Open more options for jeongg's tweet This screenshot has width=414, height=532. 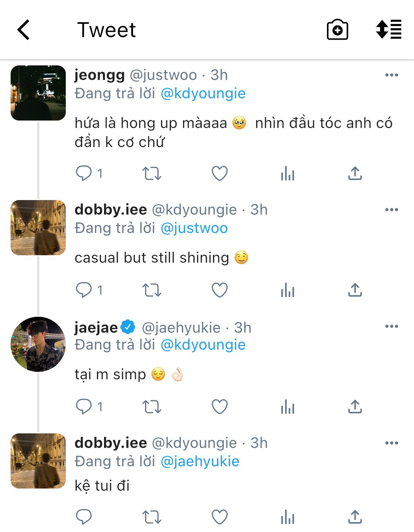click(x=391, y=75)
